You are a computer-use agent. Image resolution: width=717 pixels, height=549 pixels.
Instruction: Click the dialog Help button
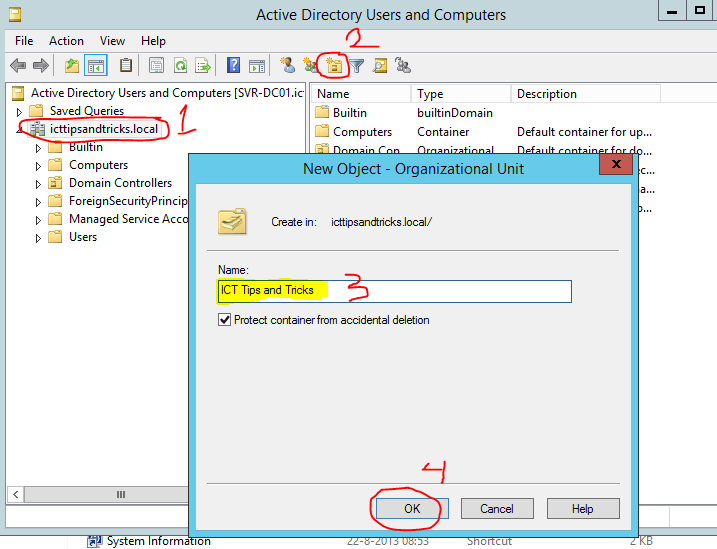[x=583, y=508]
